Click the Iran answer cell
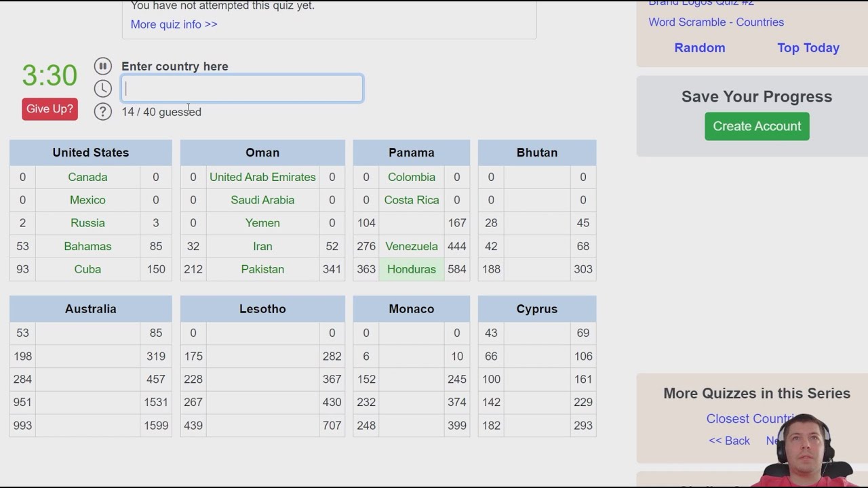The image size is (868, 488). (x=262, y=246)
